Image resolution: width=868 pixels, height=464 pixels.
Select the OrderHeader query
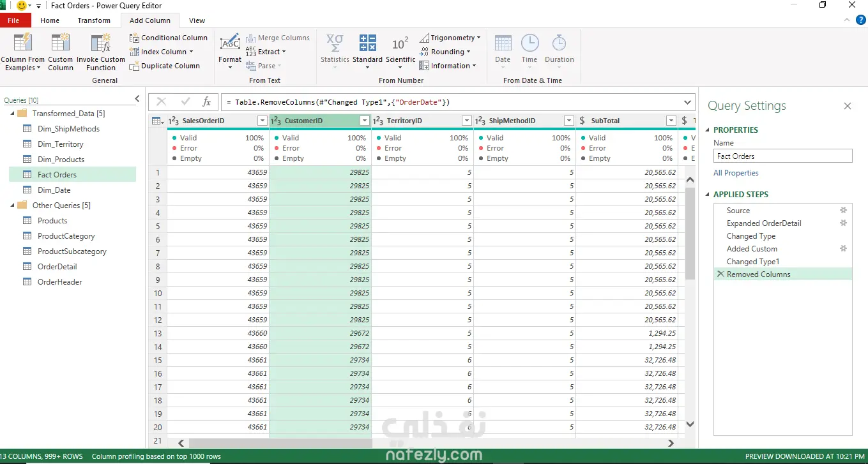pyautogui.click(x=59, y=282)
